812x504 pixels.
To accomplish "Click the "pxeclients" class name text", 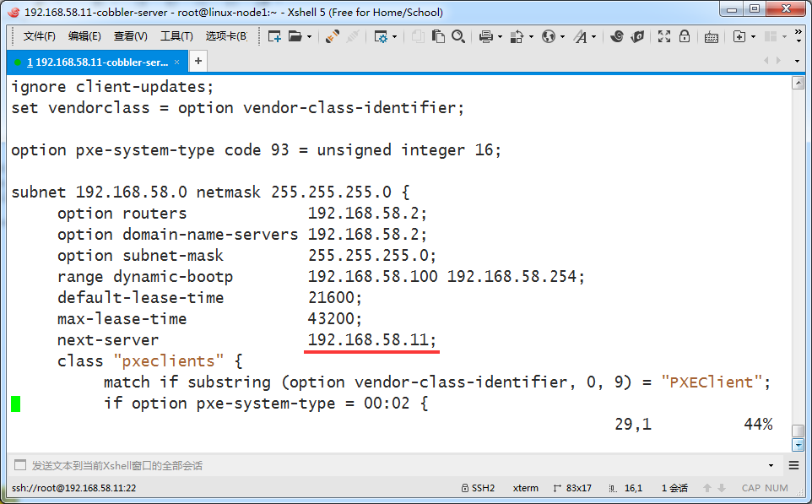I will click(x=168, y=361).
